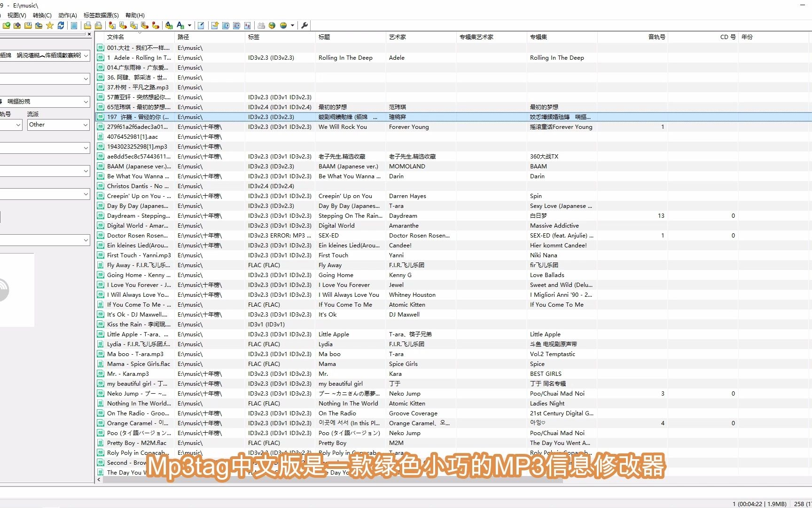
Task: Click the export icon with yellow arrow
Action: pos(215,25)
